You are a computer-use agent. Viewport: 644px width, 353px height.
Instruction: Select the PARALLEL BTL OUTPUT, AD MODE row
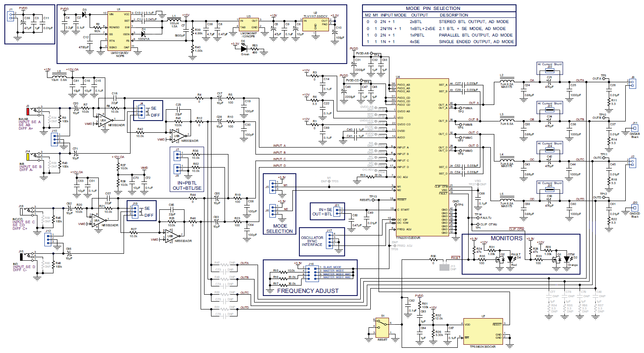pos(439,35)
